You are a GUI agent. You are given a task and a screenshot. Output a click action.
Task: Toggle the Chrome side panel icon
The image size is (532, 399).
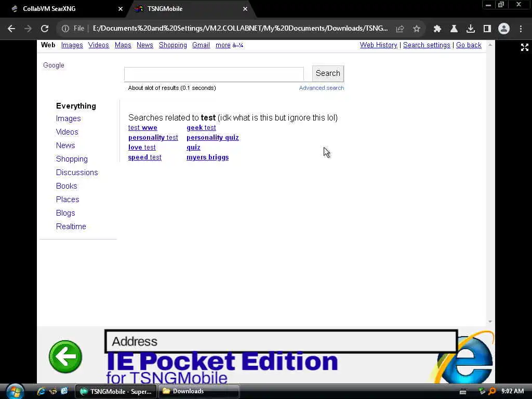[487, 29]
